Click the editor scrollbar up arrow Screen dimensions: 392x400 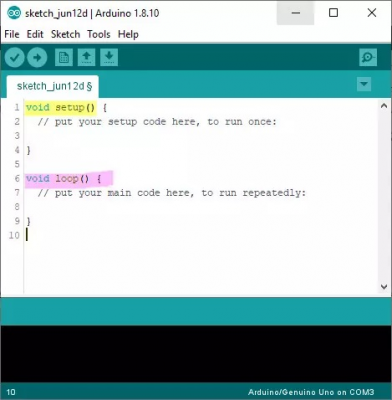[384, 106]
